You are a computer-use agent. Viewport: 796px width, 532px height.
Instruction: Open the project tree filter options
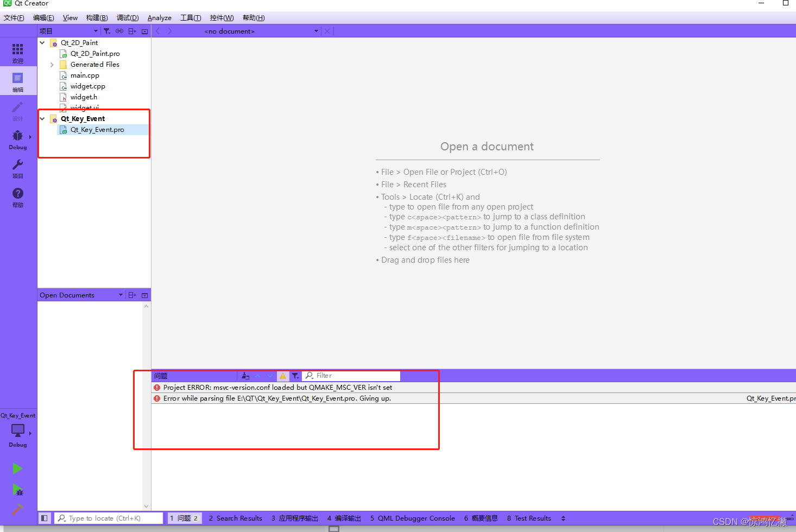click(107, 31)
